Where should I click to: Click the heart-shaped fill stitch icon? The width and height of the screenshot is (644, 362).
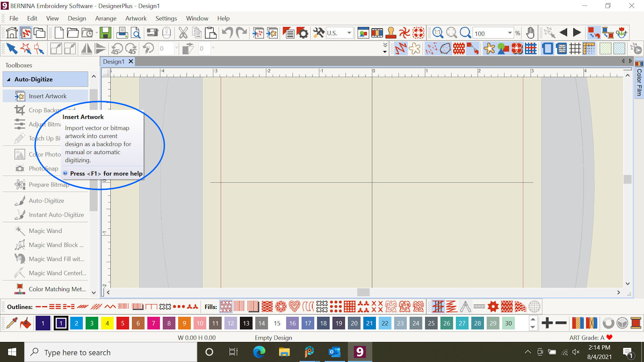(294, 307)
